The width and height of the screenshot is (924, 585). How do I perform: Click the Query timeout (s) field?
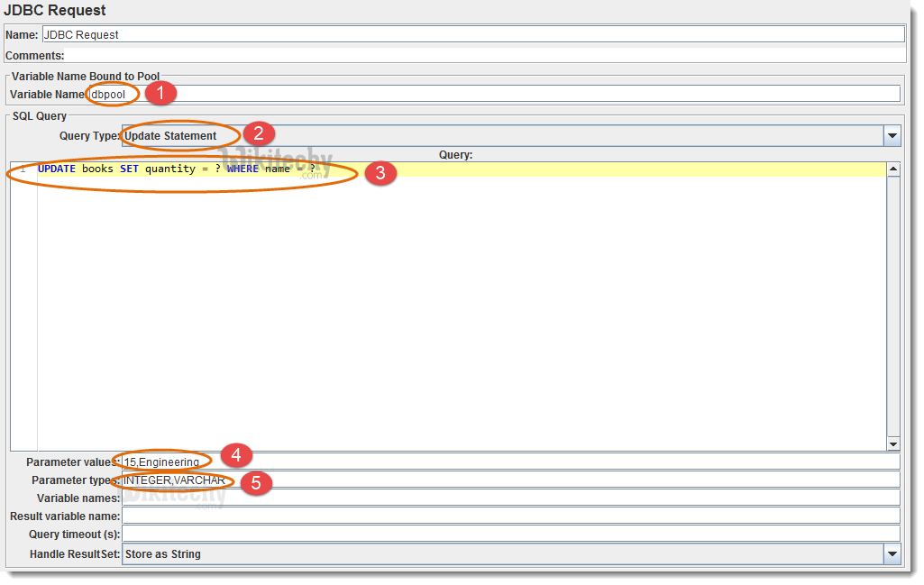pos(510,535)
